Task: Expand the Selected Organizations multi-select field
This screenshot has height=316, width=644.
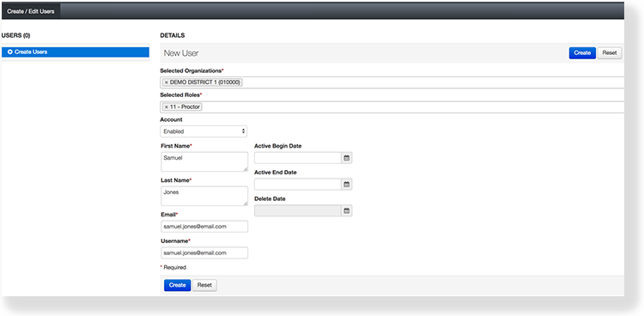Action: click(392, 82)
